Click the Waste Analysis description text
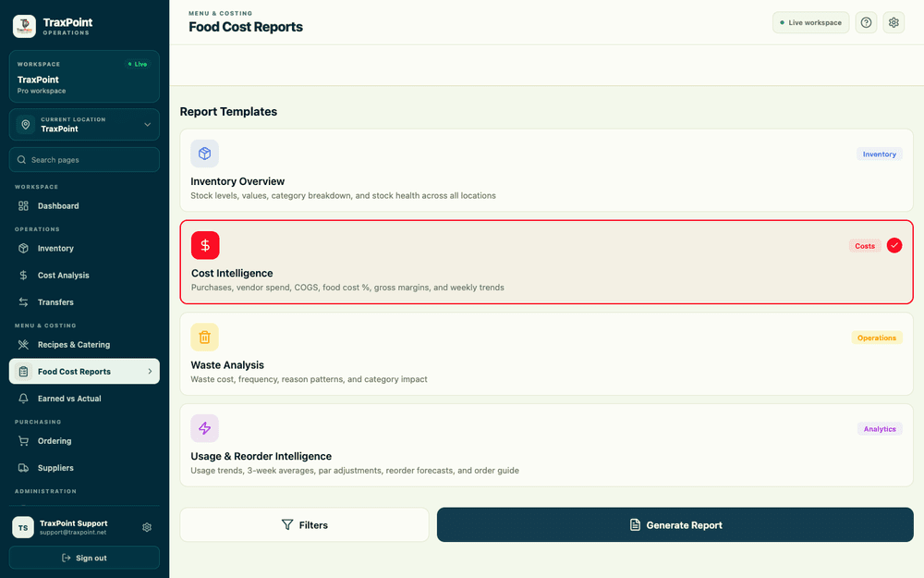 pyautogui.click(x=309, y=379)
